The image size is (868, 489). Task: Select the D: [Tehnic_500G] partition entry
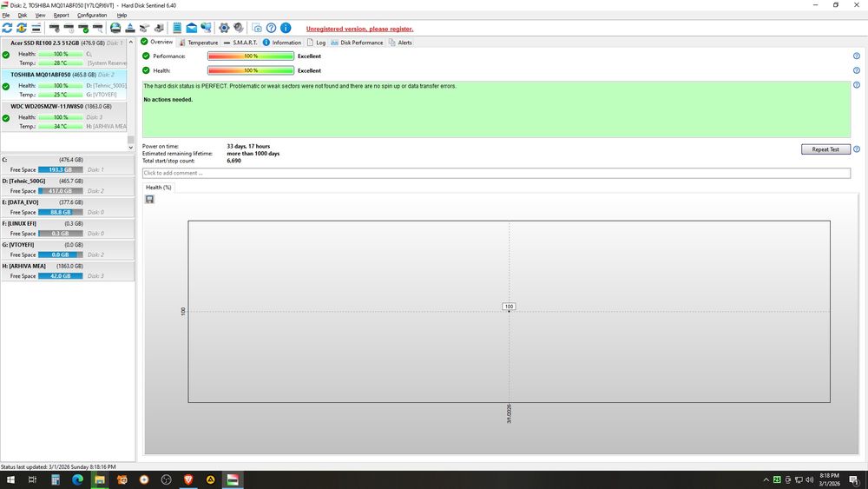tap(67, 186)
